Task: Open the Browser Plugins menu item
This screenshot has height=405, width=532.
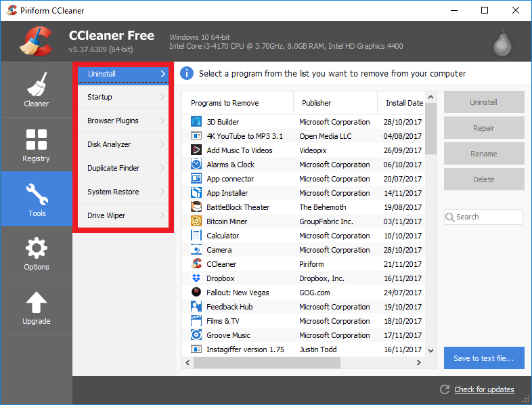Action: tap(113, 121)
